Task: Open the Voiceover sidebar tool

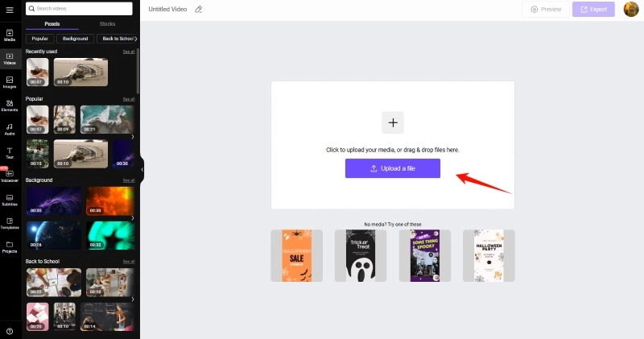Action: [10, 176]
